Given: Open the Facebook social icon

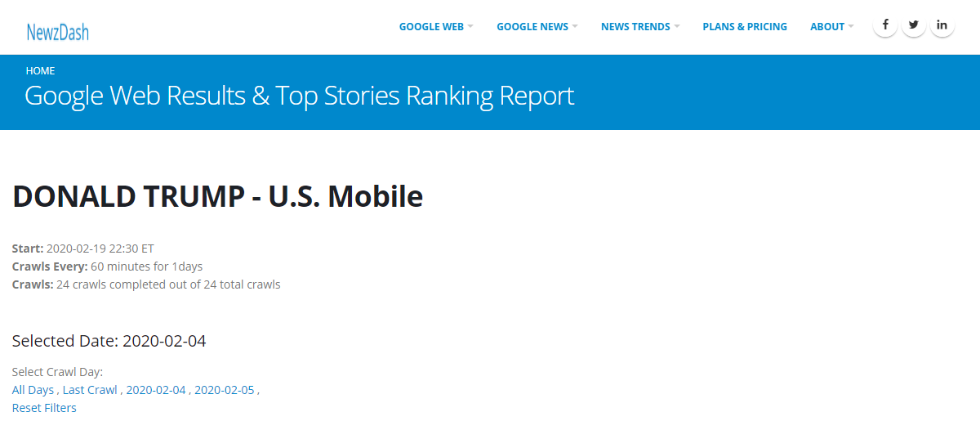Looking at the screenshot, I should point(885,25).
